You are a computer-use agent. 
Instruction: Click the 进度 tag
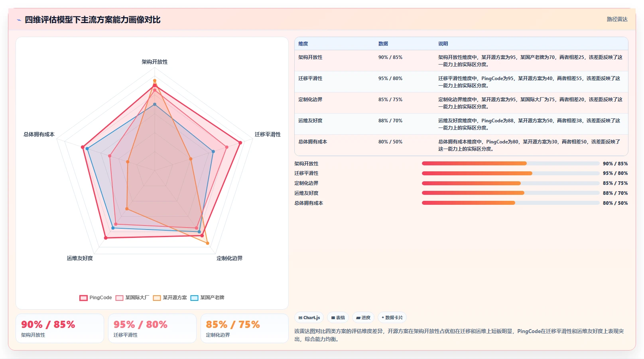pyautogui.click(x=363, y=318)
